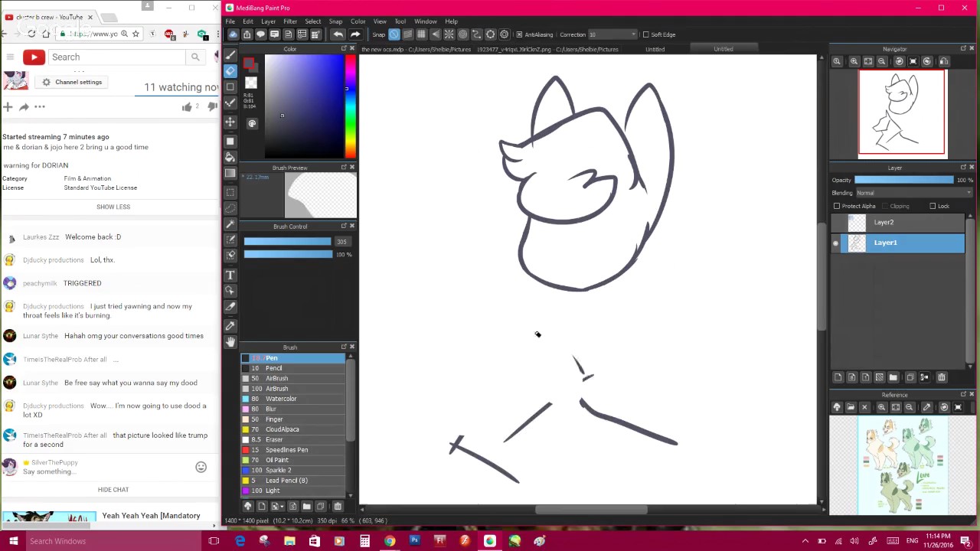Turn snap off with the Snap Off icon
This screenshot has height=551, width=980.
click(x=394, y=34)
